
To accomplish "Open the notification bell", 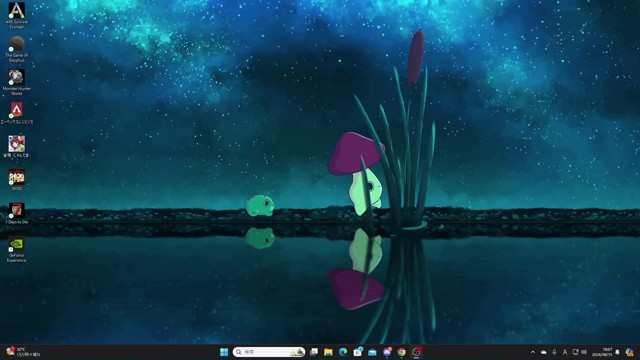I will [618, 352].
